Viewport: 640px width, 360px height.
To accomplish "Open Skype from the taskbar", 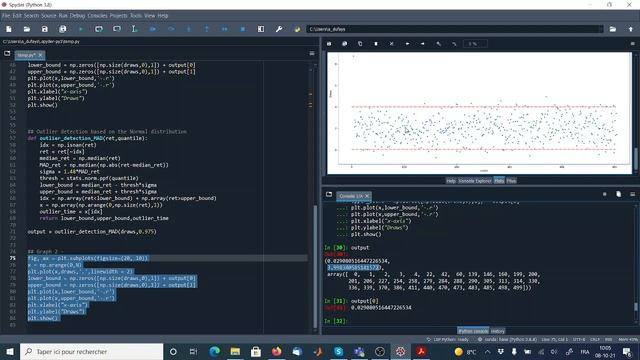I will tap(338, 351).
